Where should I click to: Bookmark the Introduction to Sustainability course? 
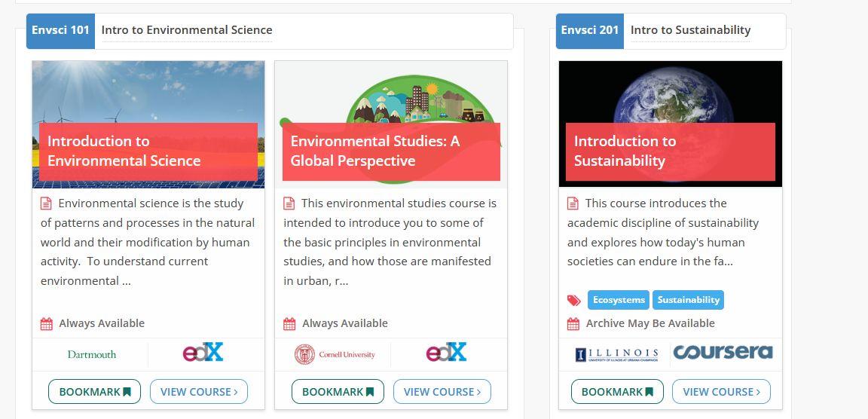tap(617, 392)
